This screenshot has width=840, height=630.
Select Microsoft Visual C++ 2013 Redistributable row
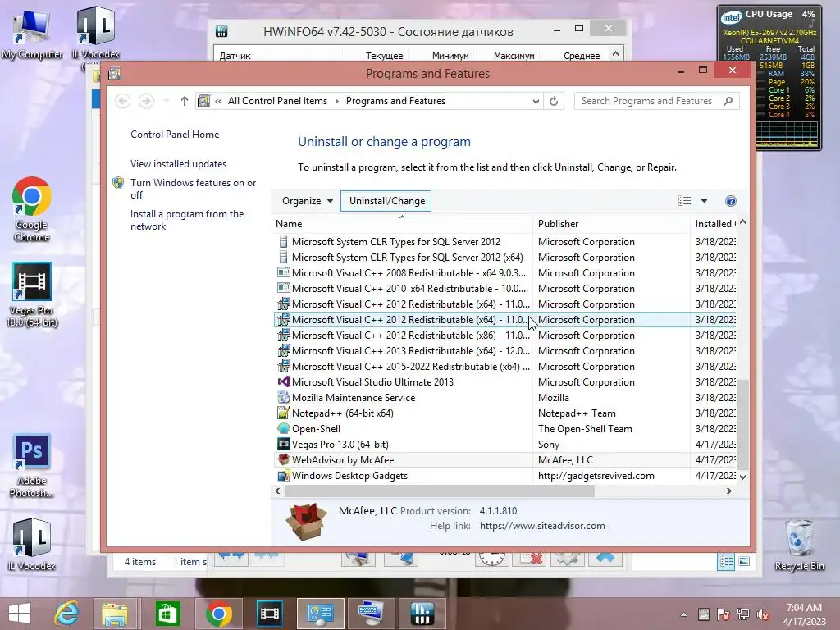click(x=504, y=351)
